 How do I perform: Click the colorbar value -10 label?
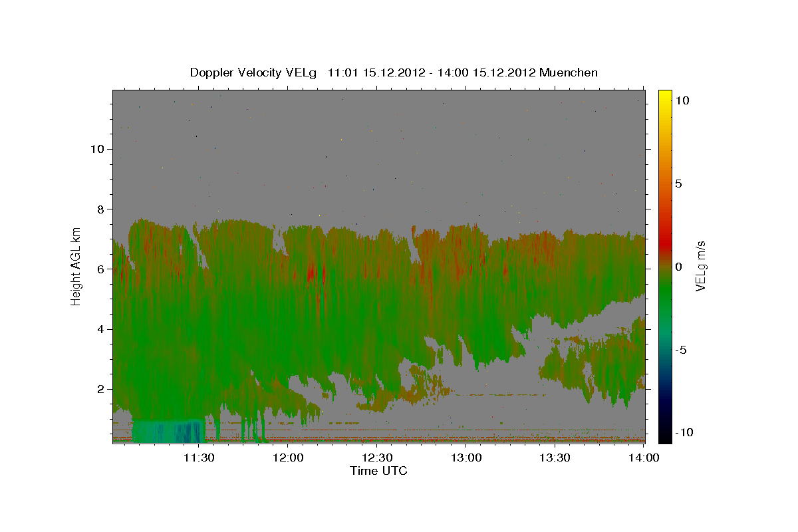683,433
